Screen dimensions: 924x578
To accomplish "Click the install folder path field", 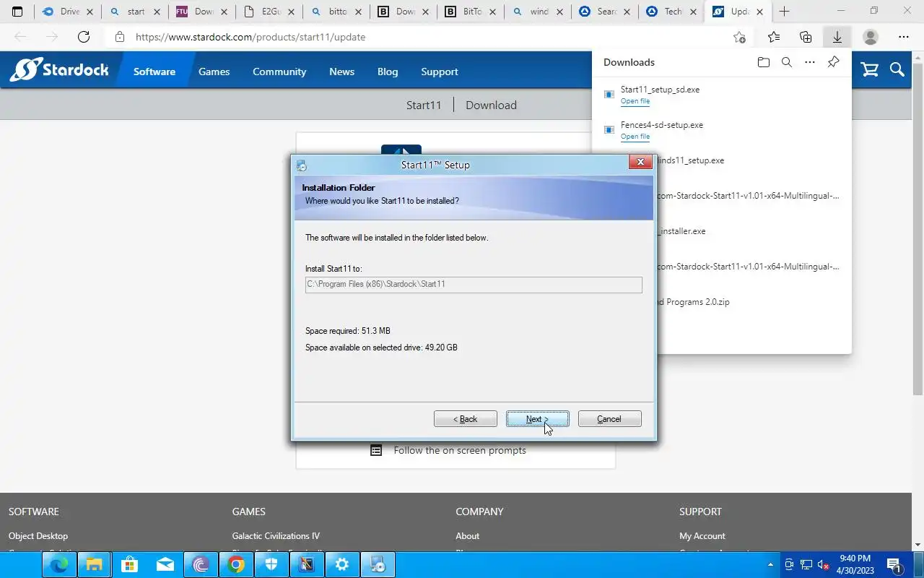I will tap(474, 285).
